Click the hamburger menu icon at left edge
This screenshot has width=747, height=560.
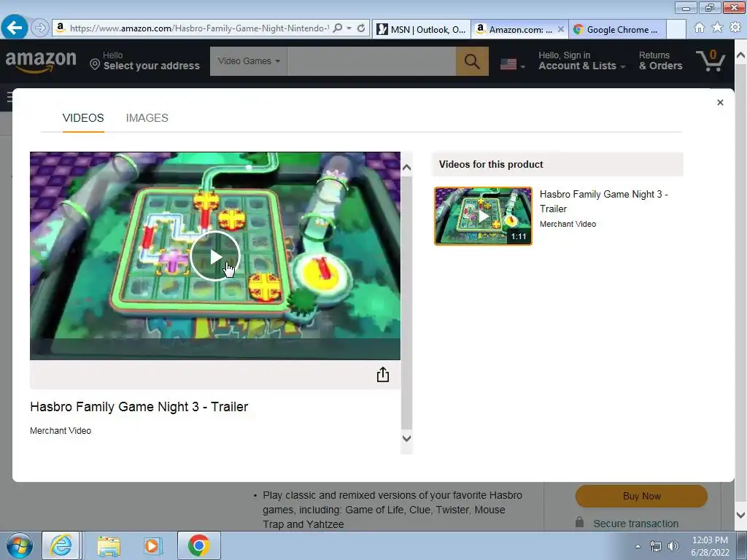pyautogui.click(x=9, y=98)
